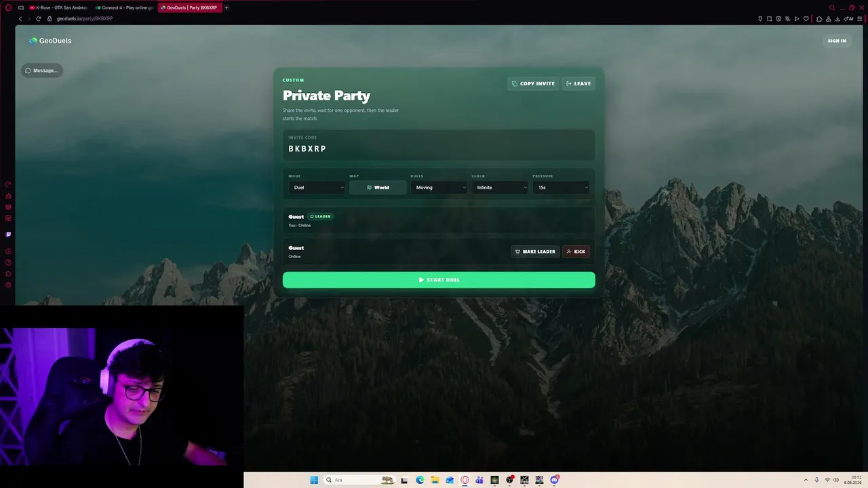Open the Clock dropdown set to Infinite
Viewport: 868px width, 488px height.
[500, 188]
